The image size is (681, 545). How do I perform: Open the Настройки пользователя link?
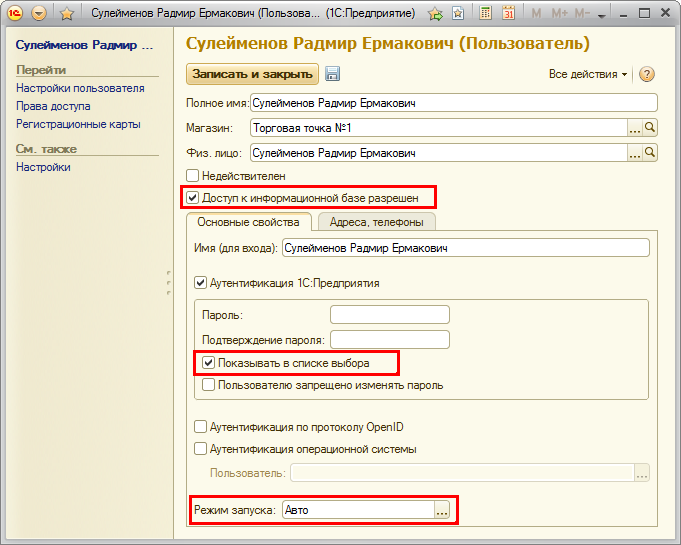(x=80, y=88)
